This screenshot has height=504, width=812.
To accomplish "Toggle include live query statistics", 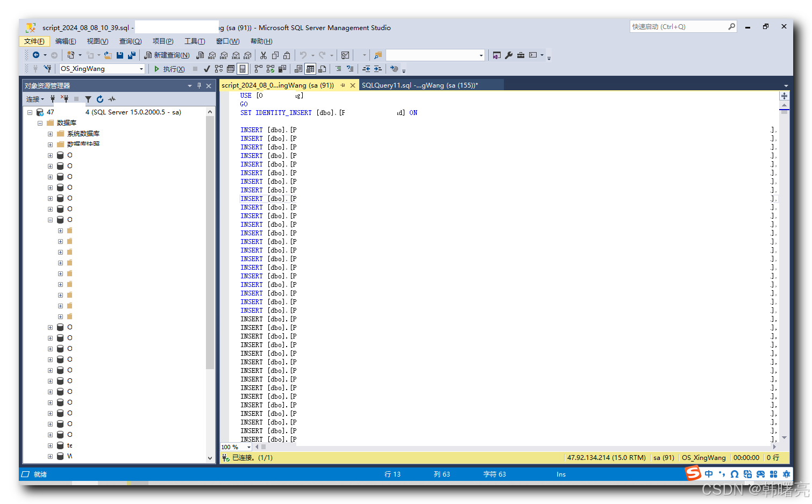I will [x=270, y=69].
